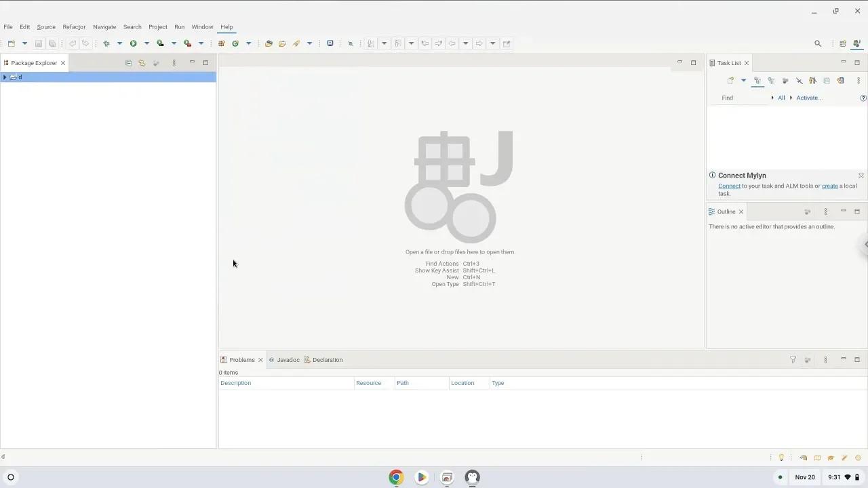The width and height of the screenshot is (868, 488).
Task: Open the Run dropdown arrow in the toolbar
Action: [x=146, y=43]
